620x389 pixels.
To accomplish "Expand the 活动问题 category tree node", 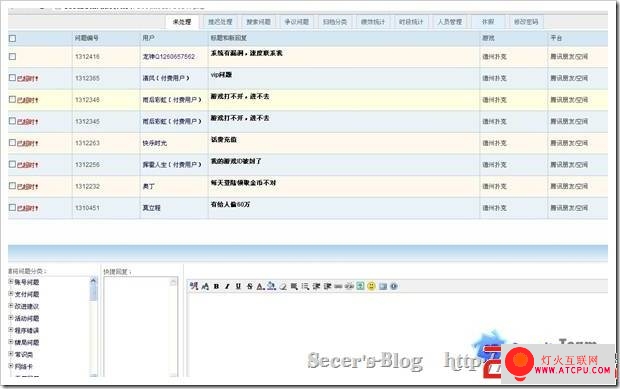I will 11,318.
